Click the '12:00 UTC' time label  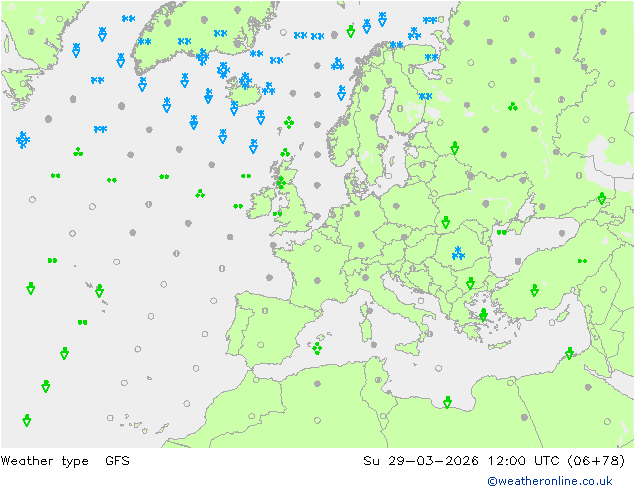524,461
